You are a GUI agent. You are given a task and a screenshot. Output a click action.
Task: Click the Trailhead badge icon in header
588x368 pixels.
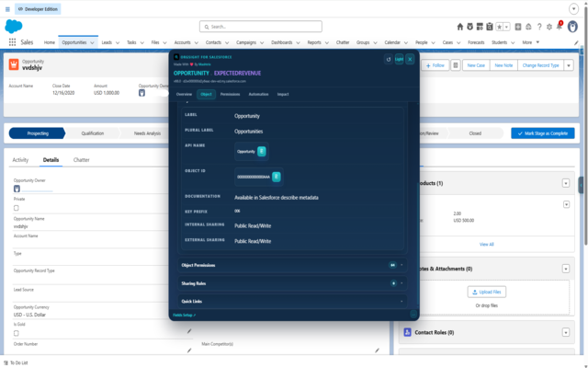[469, 27]
